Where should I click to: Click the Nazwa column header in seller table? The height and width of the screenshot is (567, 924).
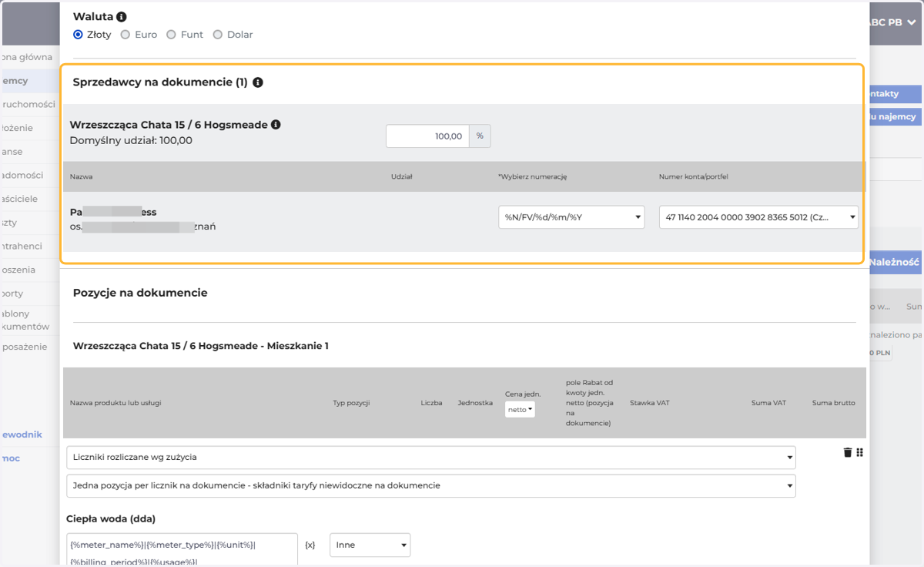click(x=81, y=176)
